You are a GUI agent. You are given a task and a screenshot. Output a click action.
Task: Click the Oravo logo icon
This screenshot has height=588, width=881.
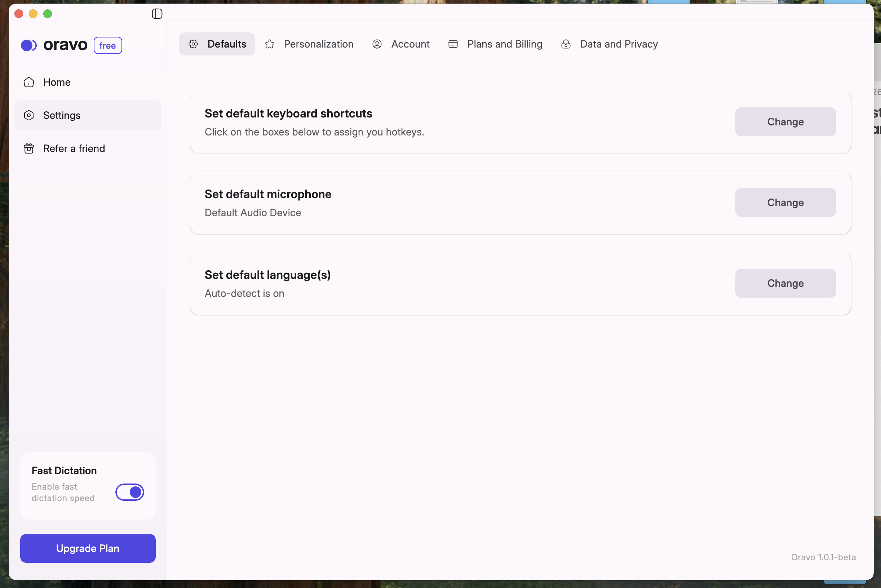coord(29,45)
